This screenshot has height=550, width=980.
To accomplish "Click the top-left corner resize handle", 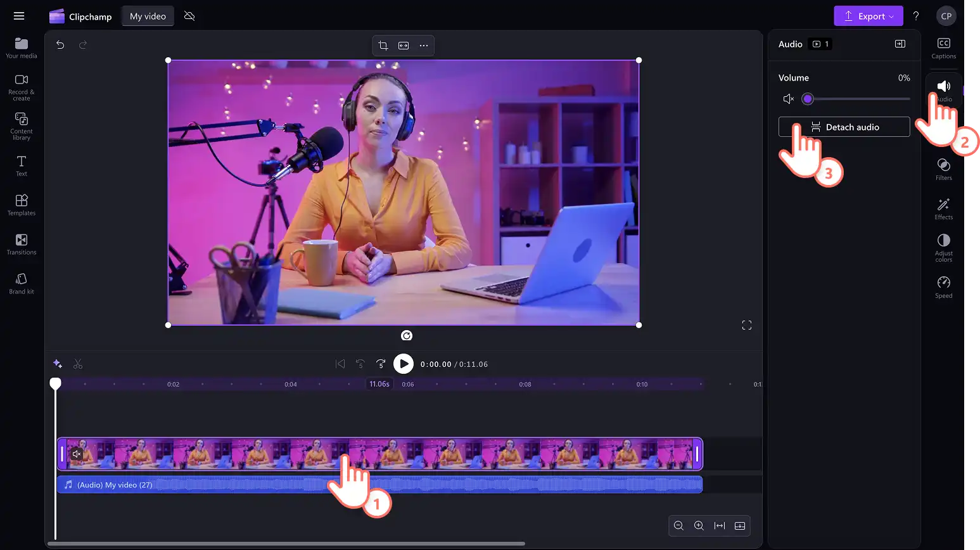I will (x=168, y=60).
